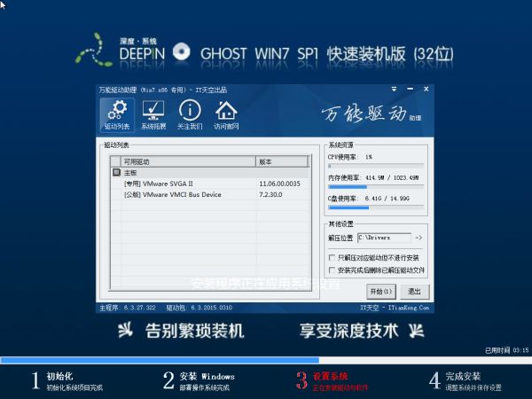
Task: Click the IT天空 - ITianKong.Com link
Action: point(395,308)
